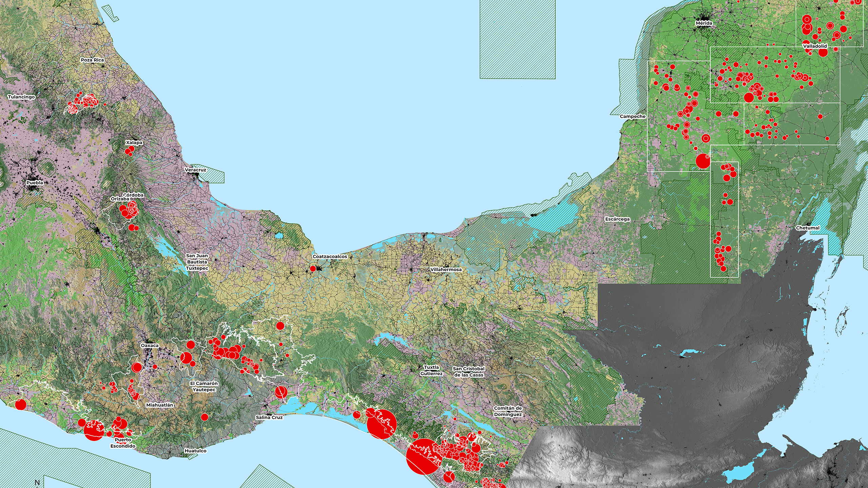Click the Miahuatlán map label
Image resolution: width=868 pixels, height=488 pixels.
click(x=160, y=405)
